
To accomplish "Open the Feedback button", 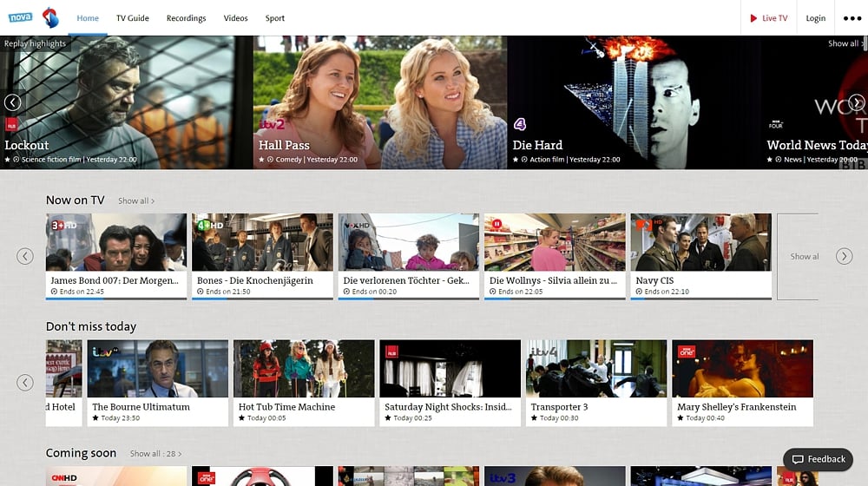I will 819,459.
